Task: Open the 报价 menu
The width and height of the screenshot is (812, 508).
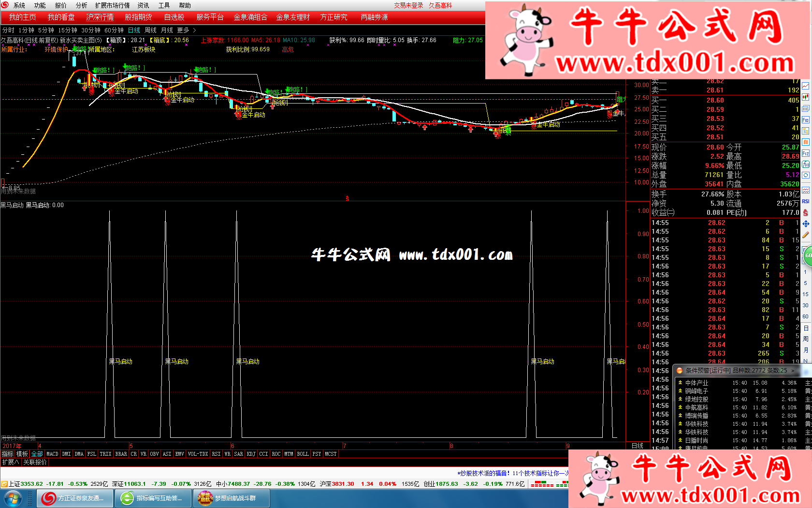Action: 61,5
